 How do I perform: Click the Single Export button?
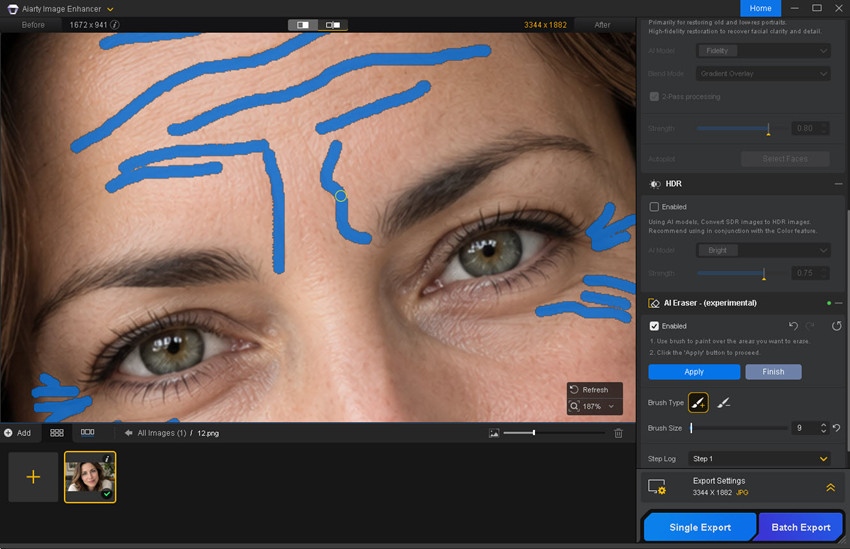[700, 527]
